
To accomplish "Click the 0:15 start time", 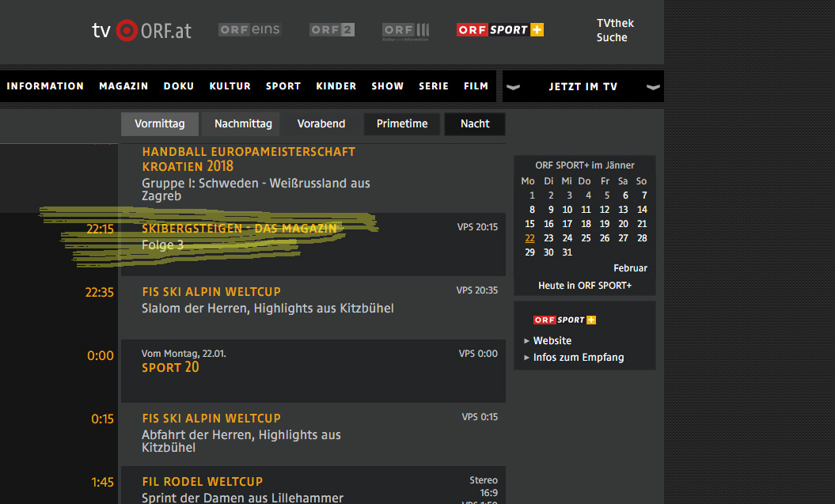I will point(103,419).
